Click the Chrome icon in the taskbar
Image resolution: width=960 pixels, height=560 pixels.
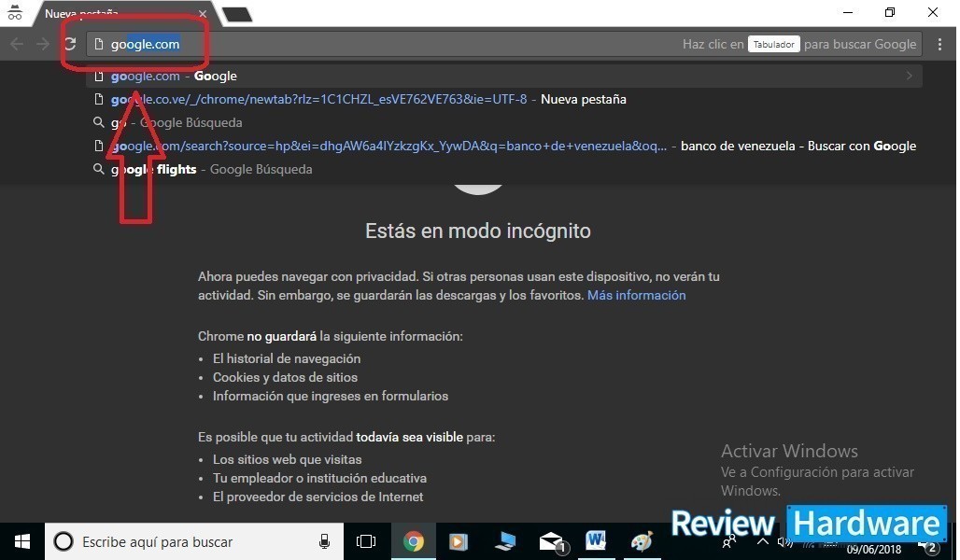coord(414,541)
